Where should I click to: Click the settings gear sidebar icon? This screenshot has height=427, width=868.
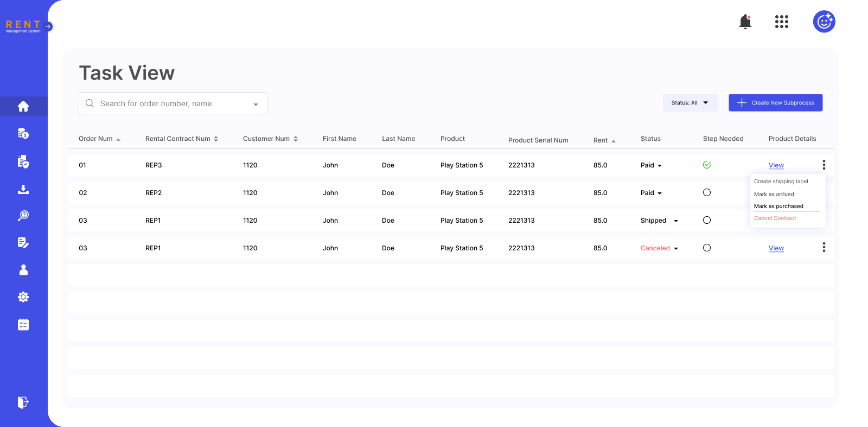23,297
